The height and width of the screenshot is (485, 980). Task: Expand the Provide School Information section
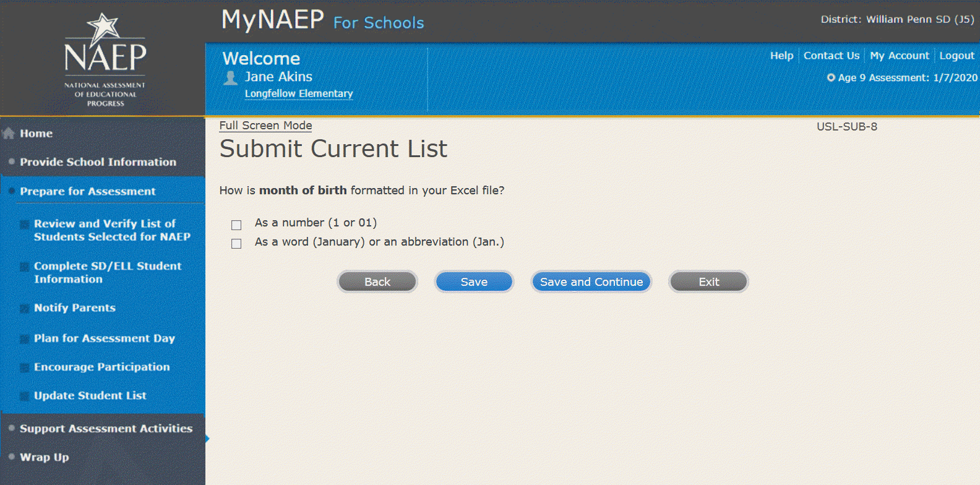(x=98, y=162)
